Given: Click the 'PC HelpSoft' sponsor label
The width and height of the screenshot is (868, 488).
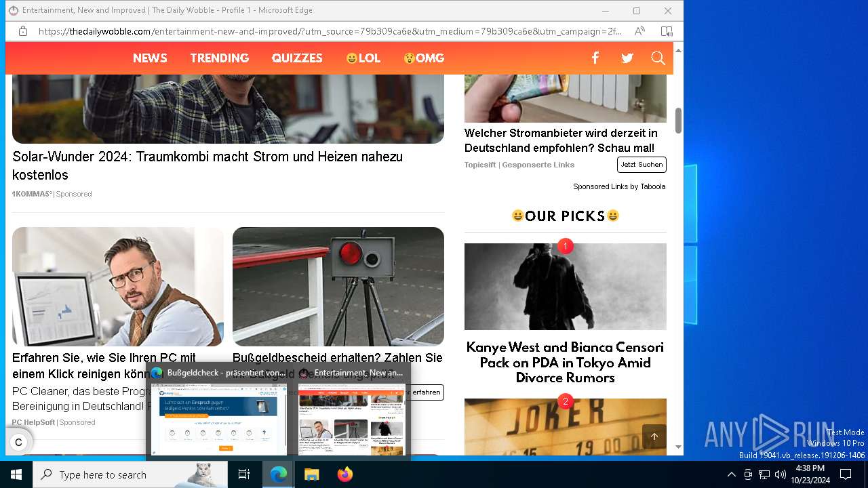Looking at the screenshot, I should (33, 422).
